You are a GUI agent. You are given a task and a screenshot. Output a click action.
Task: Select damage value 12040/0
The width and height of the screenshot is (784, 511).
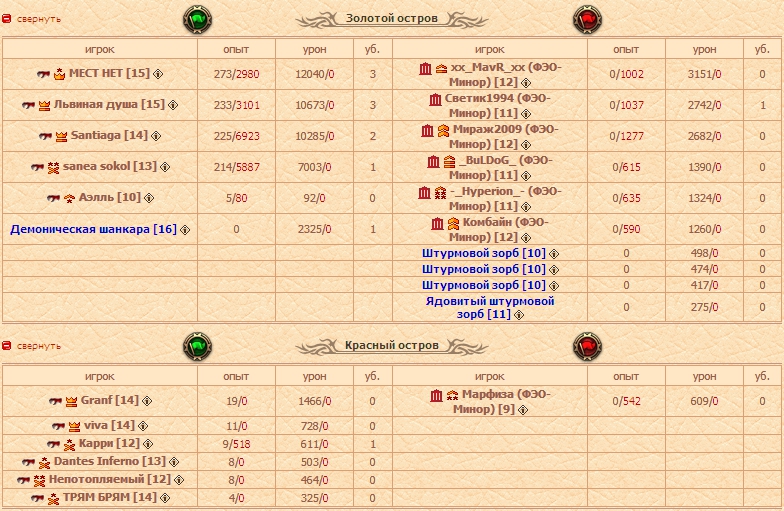pos(314,74)
